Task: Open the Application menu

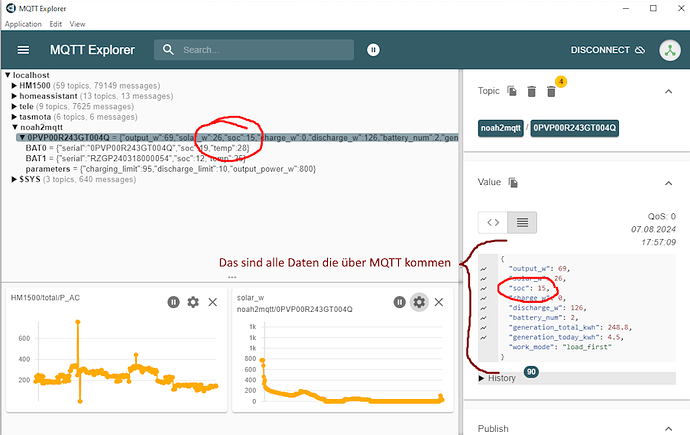Action: 23,24
